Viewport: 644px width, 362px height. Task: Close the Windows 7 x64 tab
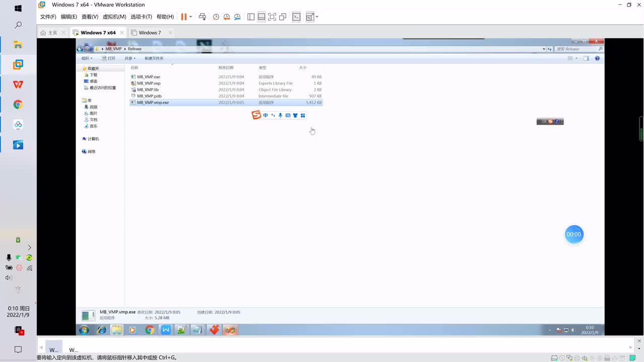click(x=121, y=33)
